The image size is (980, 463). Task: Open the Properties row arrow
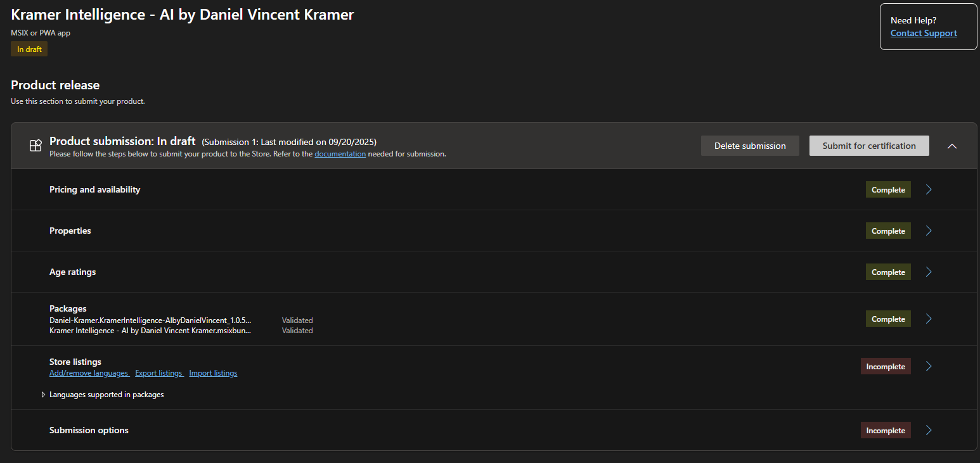tap(929, 231)
